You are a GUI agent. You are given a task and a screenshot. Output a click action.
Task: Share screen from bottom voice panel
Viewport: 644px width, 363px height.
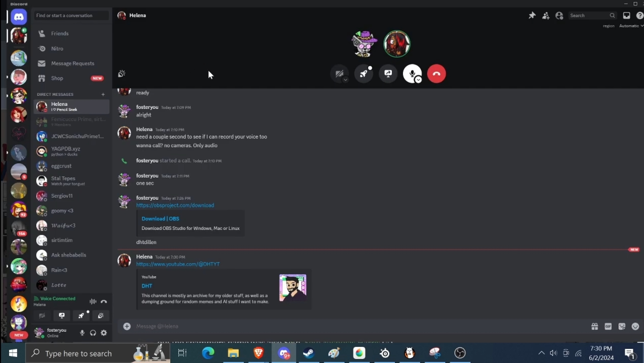coord(61,315)
